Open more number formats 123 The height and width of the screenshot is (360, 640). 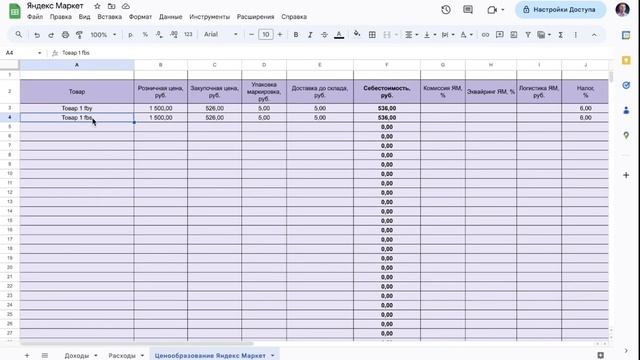[x=188, y=35]
